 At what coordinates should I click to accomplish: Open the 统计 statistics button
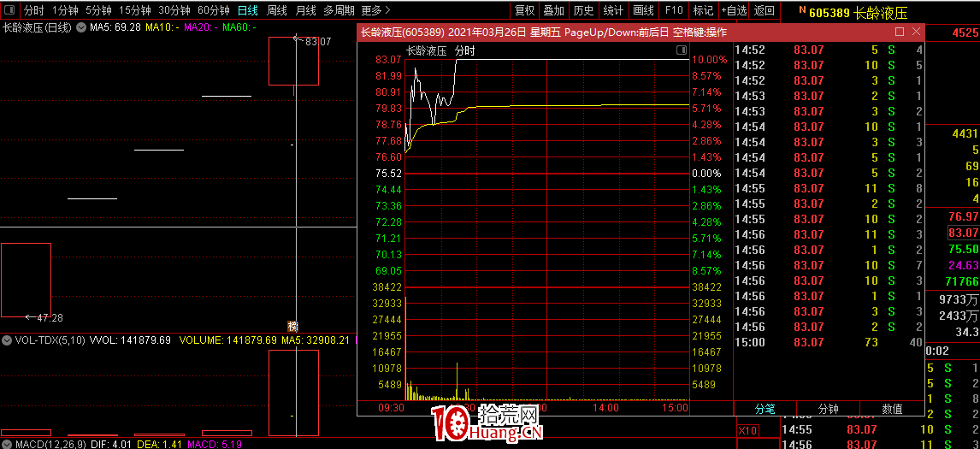tap(613, 10)
